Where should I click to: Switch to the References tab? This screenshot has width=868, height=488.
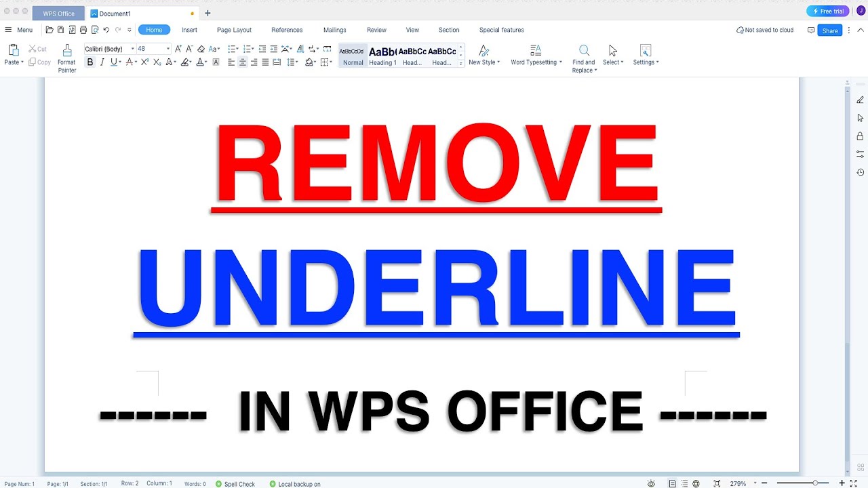point(287,30)
